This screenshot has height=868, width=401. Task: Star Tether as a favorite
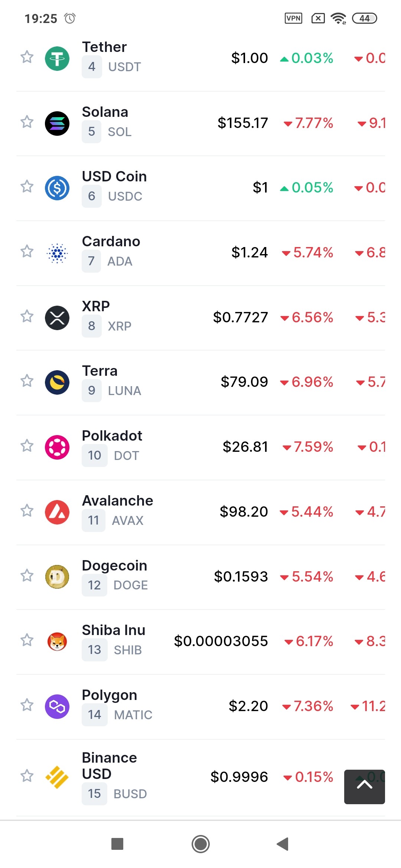[27, 57]
